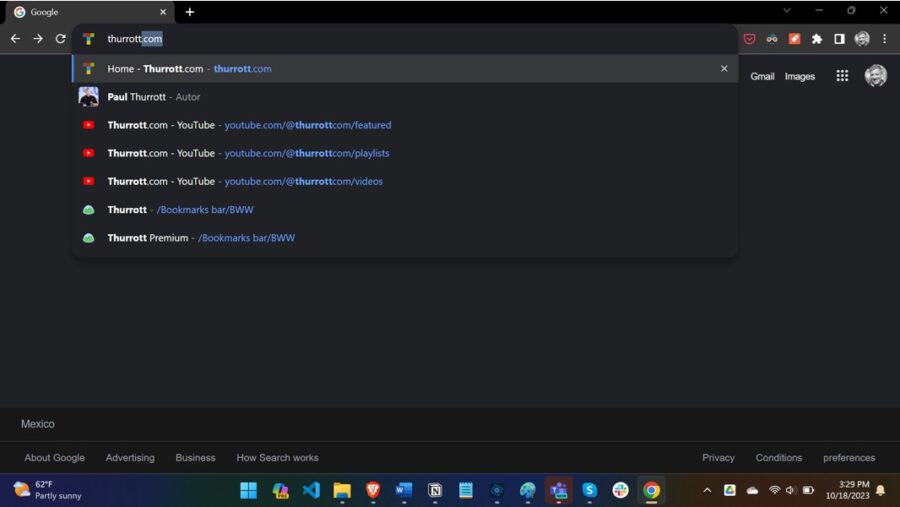Click Paul Thurrott's photo thumbnail
This screenshot has height=507, width=900.
tap(88, 96)
